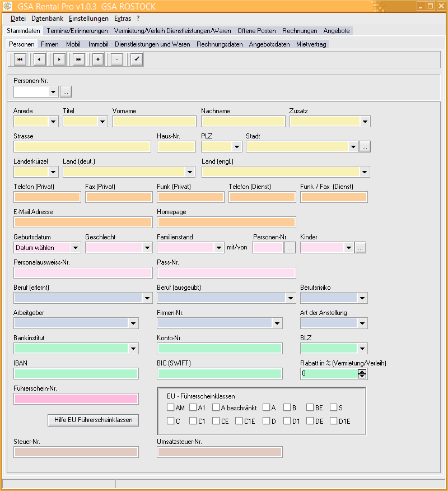Click the previous record arrow button

pos(39,59)
